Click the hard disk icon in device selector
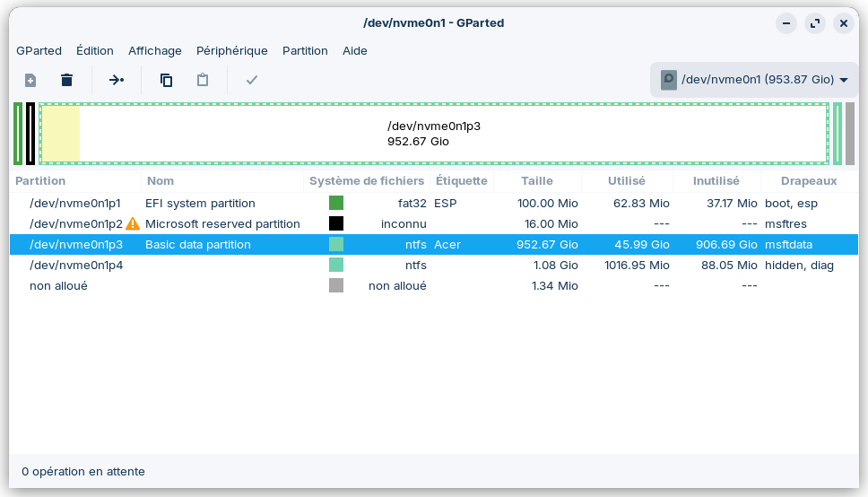Viewport: 868px width, 497px height. (x=669, y=80)
